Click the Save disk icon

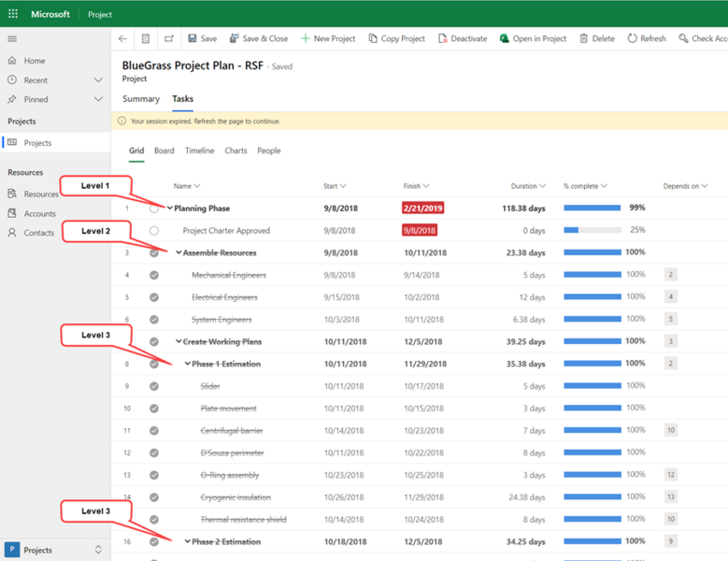click(193, 38)
